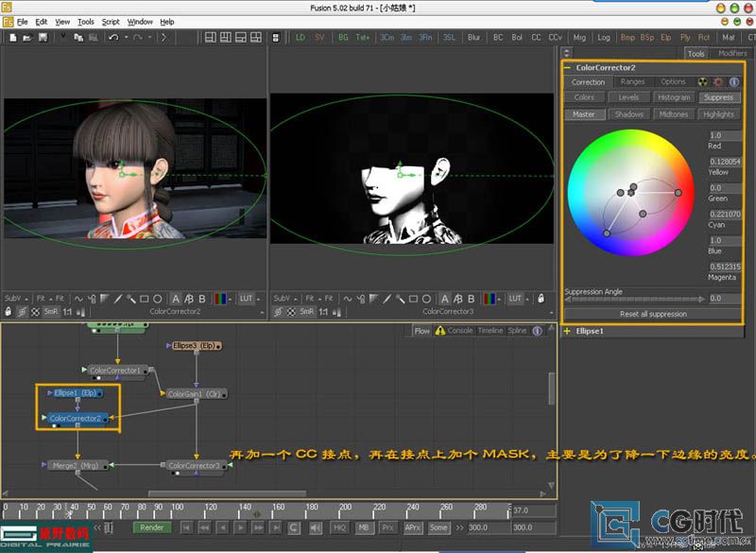Click the Undo arrow icon
756x553 pixels.
click(113, 37)
